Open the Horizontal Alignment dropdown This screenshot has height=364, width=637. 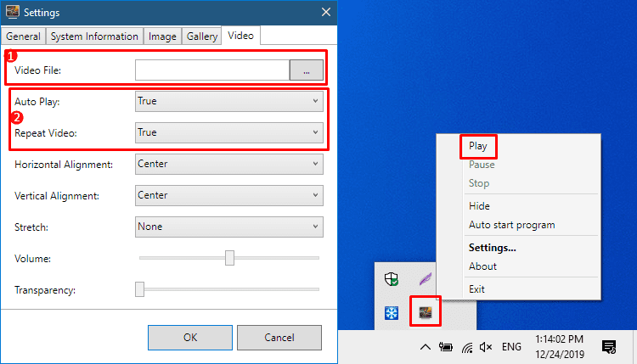pyautogui.click(x=229, y=164)
